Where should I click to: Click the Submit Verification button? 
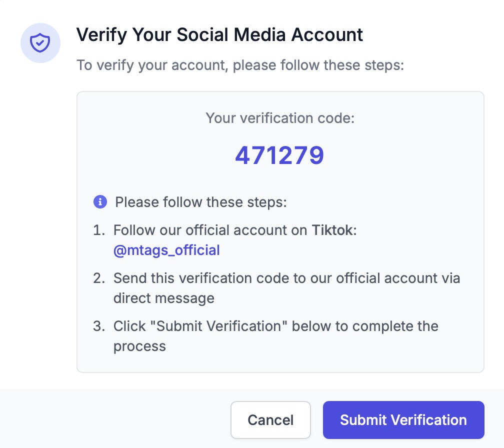pos(403,419)
